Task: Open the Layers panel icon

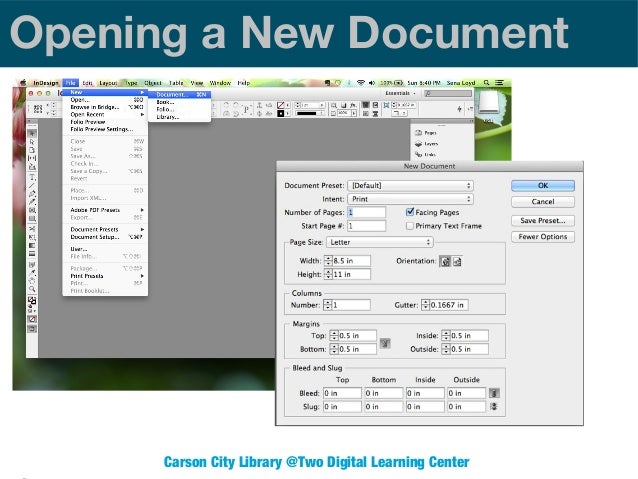Action: 418,144
